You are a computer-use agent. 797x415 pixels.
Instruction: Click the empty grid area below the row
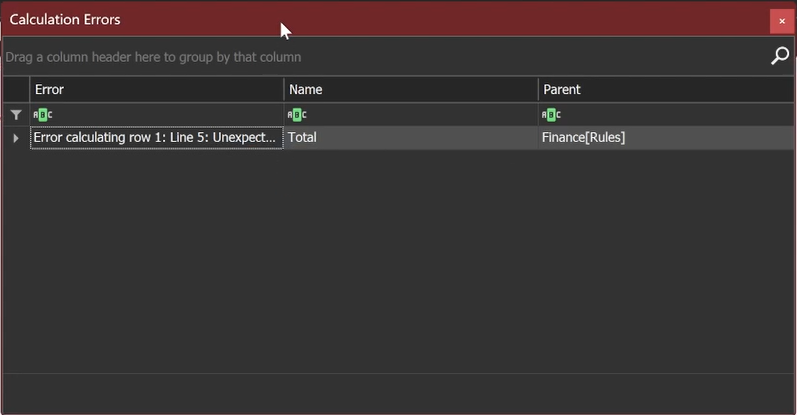[x=400, y=260]
